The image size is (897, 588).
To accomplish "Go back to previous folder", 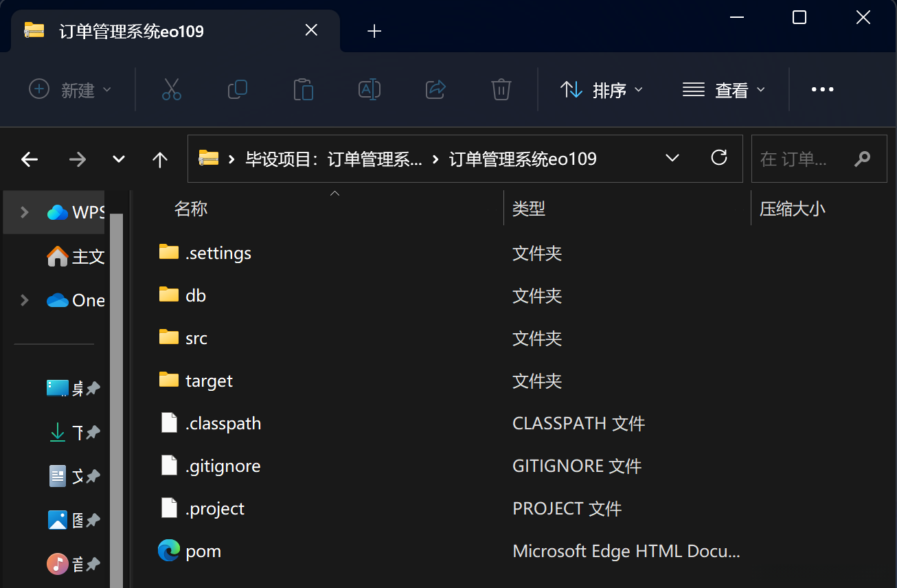I will point(30,159).
